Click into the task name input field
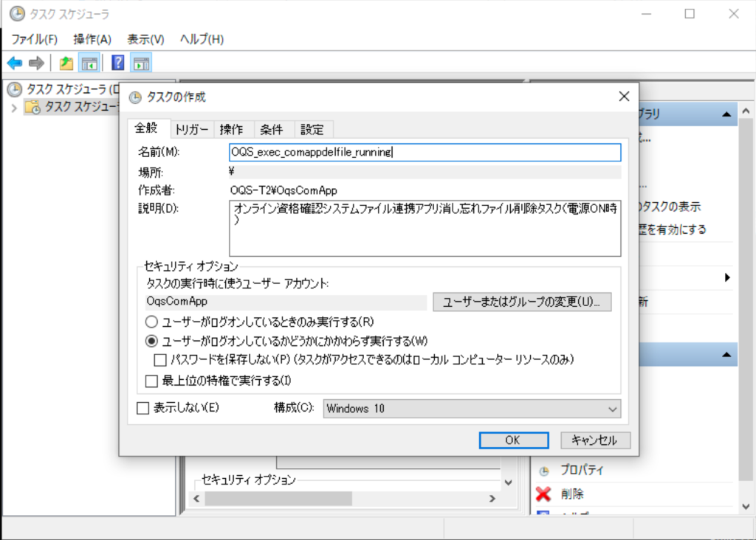This screenshot has width=756, height=540. click(x=425, y=152)
